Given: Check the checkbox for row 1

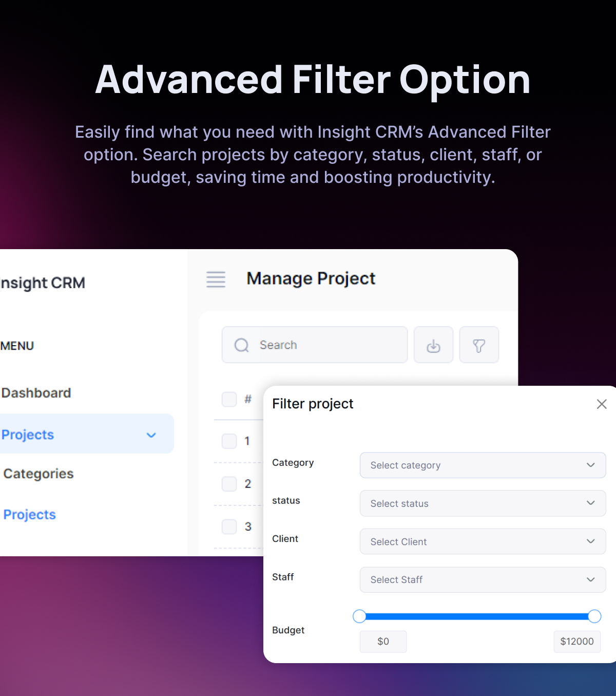Looking at the screenshot, I should coord(229,441).
